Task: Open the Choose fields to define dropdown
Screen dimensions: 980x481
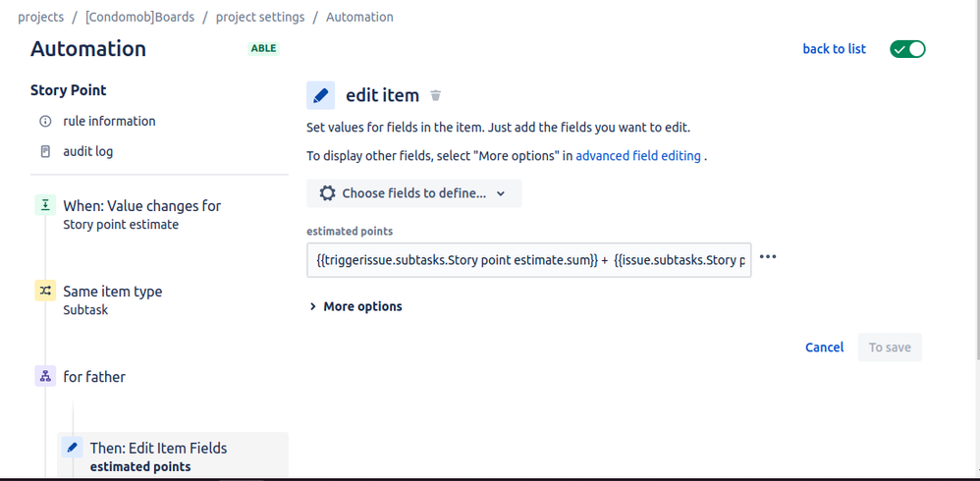Action: [413, 193]
